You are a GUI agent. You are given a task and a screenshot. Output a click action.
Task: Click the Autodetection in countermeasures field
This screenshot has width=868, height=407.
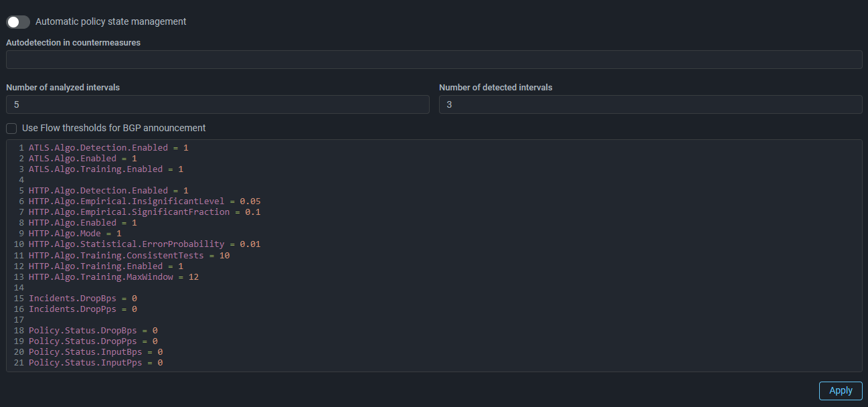(434, 60)
